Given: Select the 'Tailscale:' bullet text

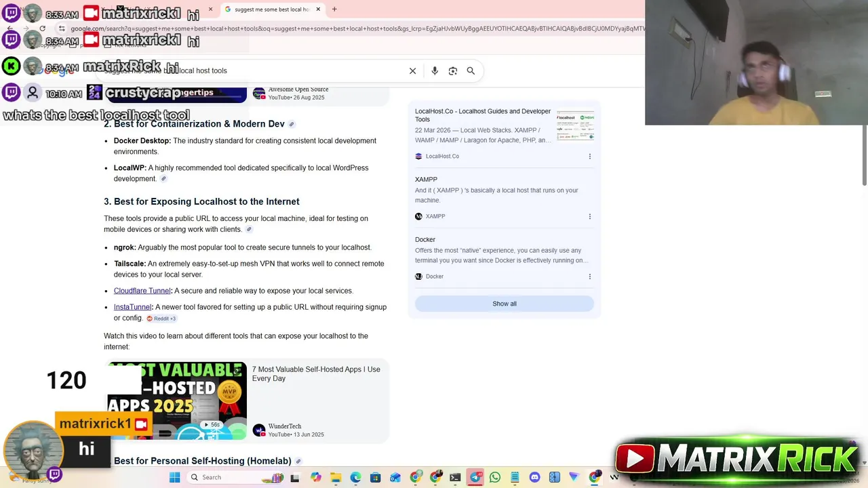Looking at the screenshot, I should 130,264.
